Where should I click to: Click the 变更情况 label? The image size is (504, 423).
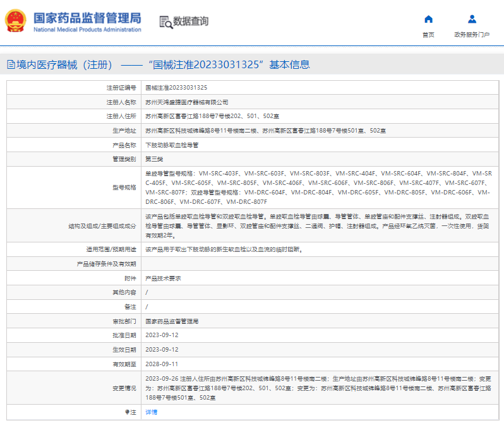point(124,388)
